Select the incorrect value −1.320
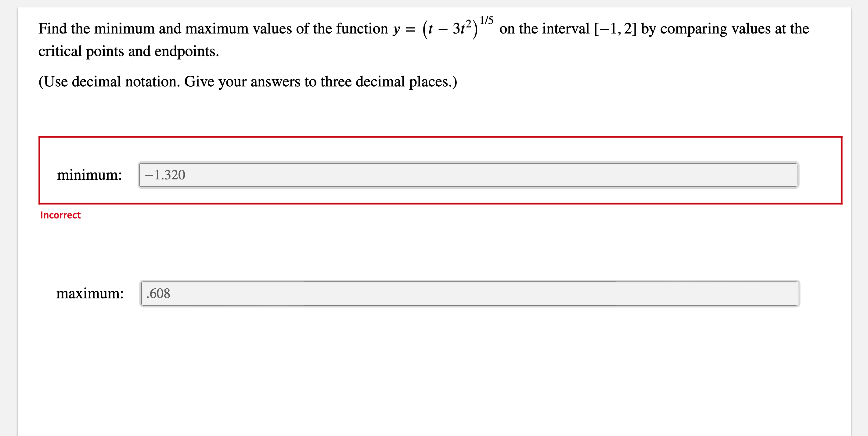This screenshot has height=436, width=868. pos(165,175)
